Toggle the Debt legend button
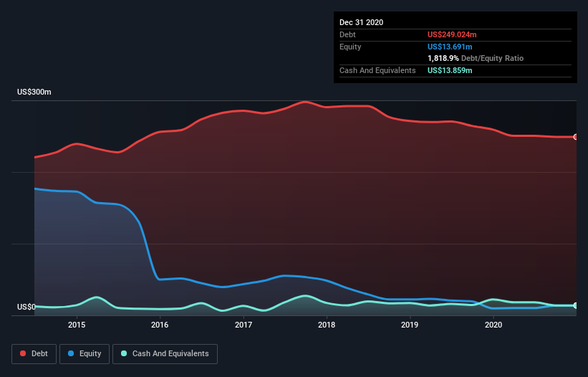Viewport: 588px width, 377px height. (34, 354)
